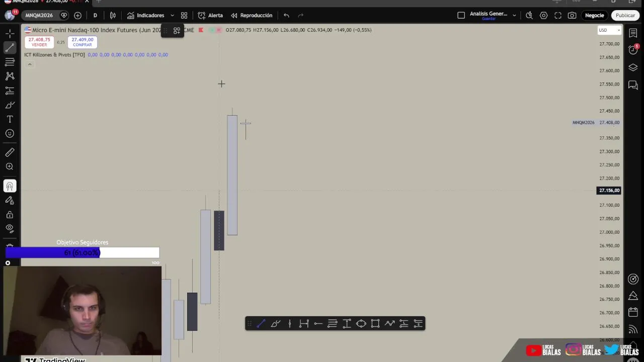This screenshot has height=362, width=644.
Task: Select ellipse tool in favorites toolbar
Action: click(361, 324)
